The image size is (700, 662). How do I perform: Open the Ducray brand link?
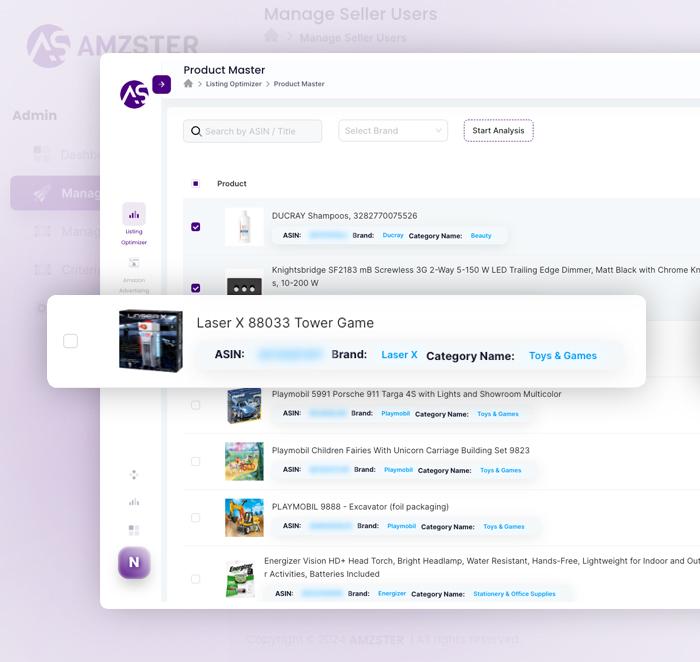point(393,235)
